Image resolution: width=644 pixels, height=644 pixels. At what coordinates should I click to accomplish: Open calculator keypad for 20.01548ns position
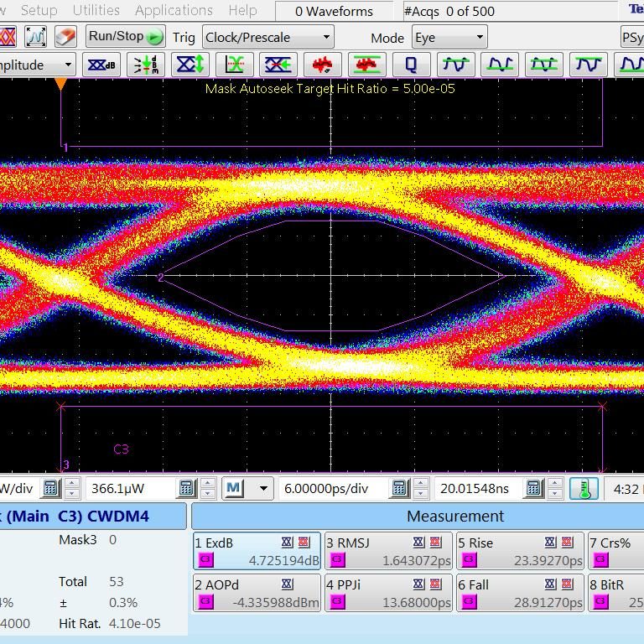(x=533, y=488)
